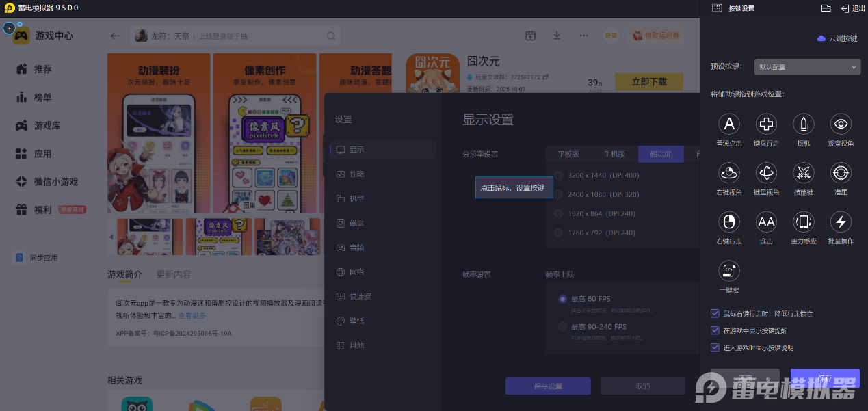
Task: Open the 预设按键 preset dropdown
Action: 807,67
